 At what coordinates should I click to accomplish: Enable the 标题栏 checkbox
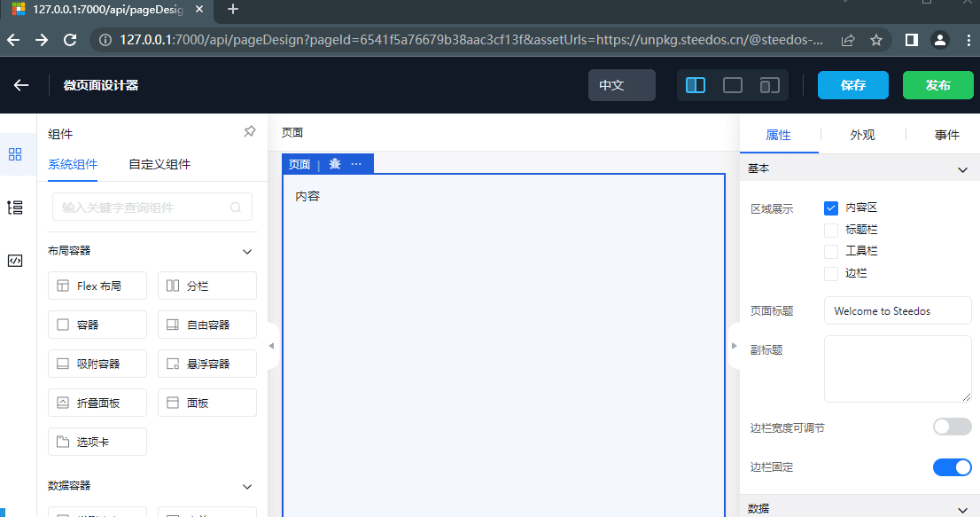click(831, 231)
